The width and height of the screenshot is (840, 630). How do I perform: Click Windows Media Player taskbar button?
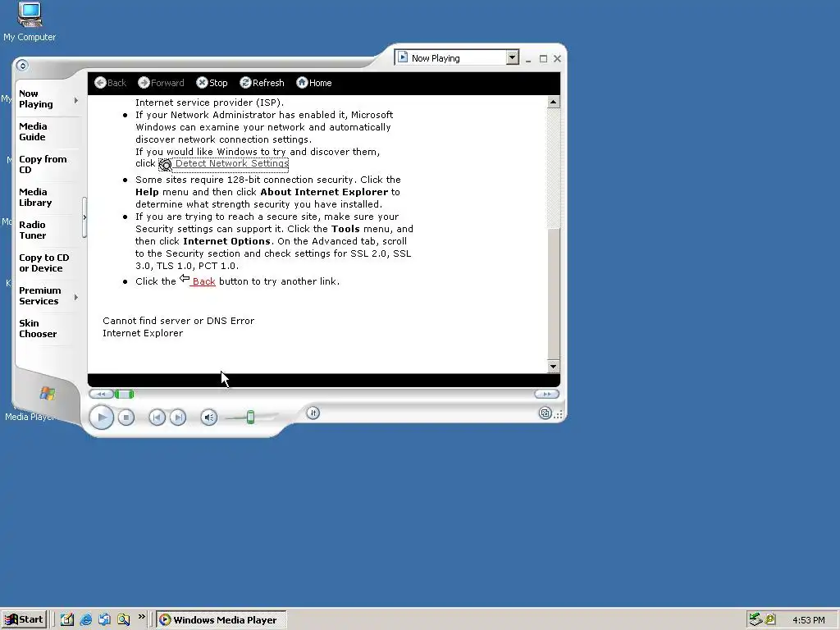(221, 620)
